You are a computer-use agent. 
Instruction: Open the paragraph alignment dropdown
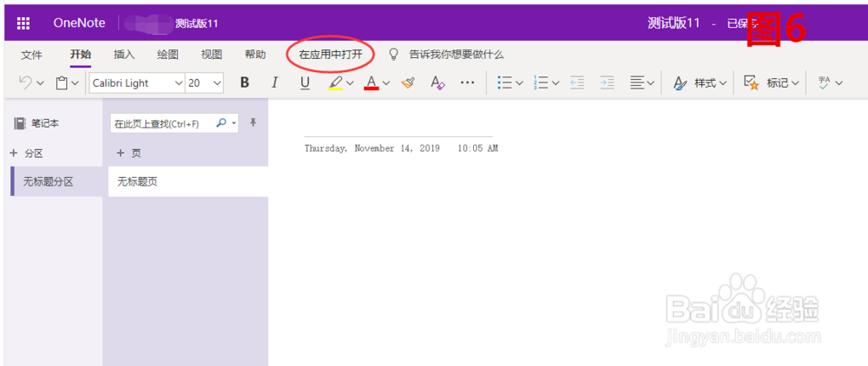(642, 83)
